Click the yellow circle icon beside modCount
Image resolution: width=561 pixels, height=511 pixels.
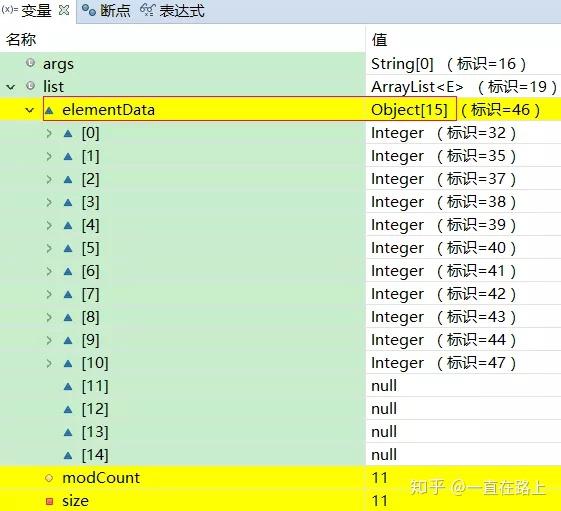click(x=49, y=478)
